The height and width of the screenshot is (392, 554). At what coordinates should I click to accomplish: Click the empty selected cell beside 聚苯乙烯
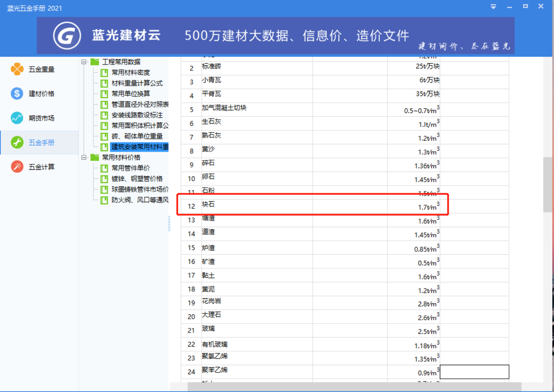[x=475, y=372]
